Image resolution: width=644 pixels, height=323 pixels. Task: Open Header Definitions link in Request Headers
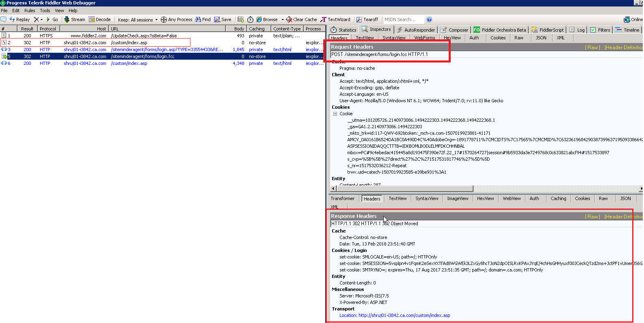624,47
